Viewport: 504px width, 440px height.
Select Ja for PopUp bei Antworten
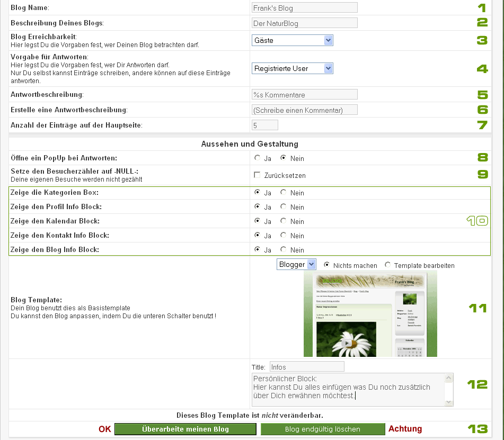tap(258, 158)
